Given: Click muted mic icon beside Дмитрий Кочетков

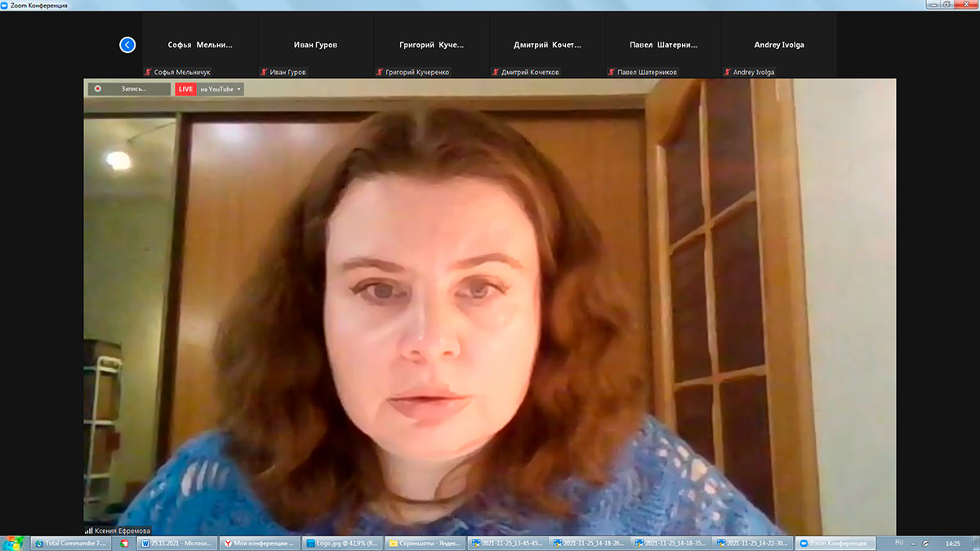Looking at the screenshot, I should 496,72.
